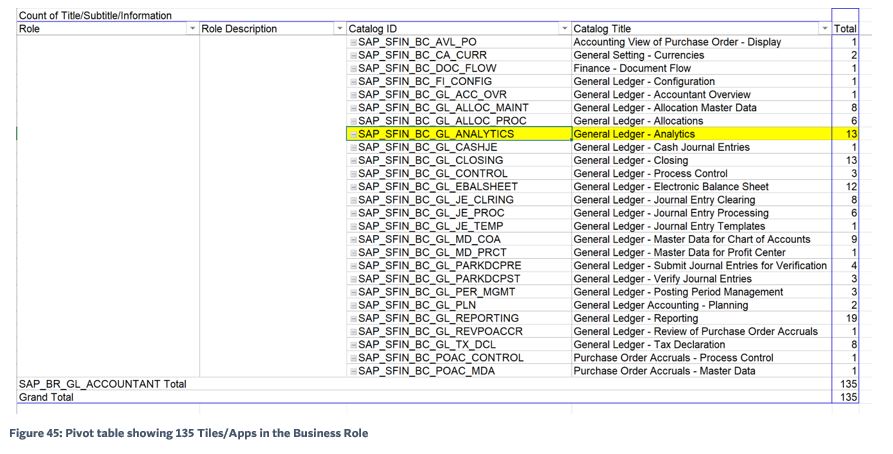Image resolution: width=893 pixels, height=454 pixels.
Task: Click 'Review of Purchase Order Accruals' cell
Action: click(x=702, y=332)
